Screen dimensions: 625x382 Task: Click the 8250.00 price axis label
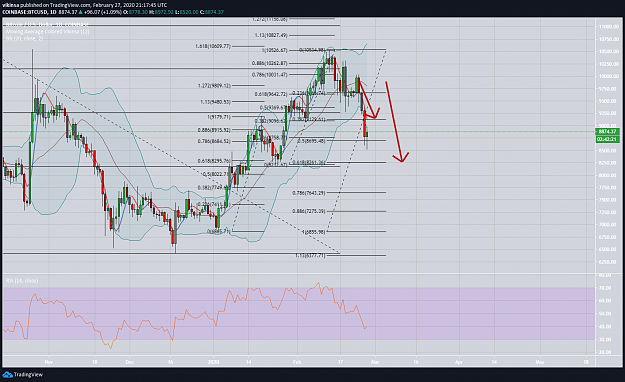(608, 163)
